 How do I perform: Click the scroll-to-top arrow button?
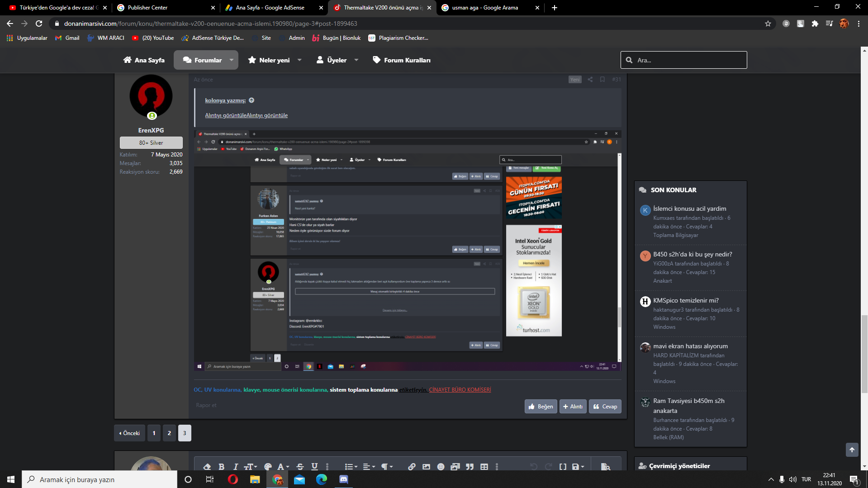coord(852,450)
